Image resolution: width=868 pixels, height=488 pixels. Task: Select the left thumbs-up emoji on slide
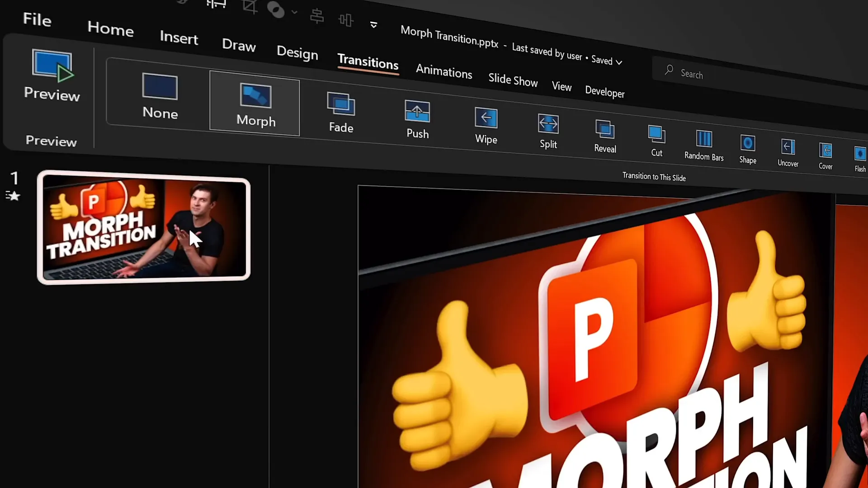tap(459, 386)
